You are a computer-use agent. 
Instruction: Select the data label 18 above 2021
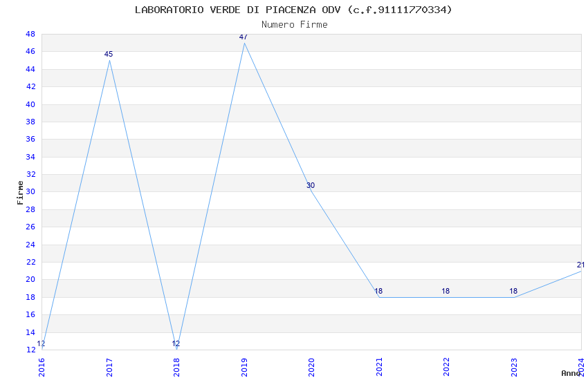[x=378, y=291]
